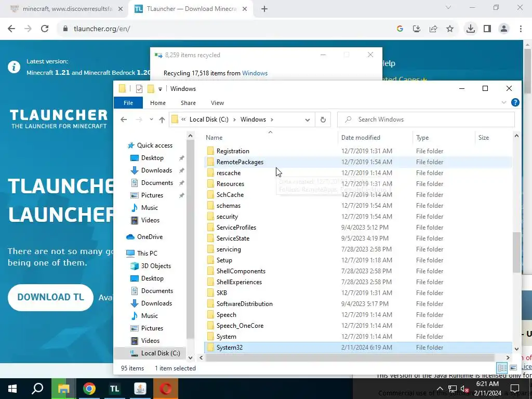Open Chrome profile avatar icon
This screenshot has width=532, height=399.
click(504, 29)
